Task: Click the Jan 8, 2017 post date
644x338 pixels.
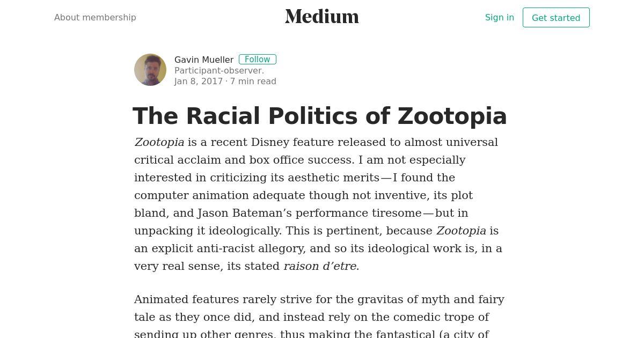Action: coord(199,81)
